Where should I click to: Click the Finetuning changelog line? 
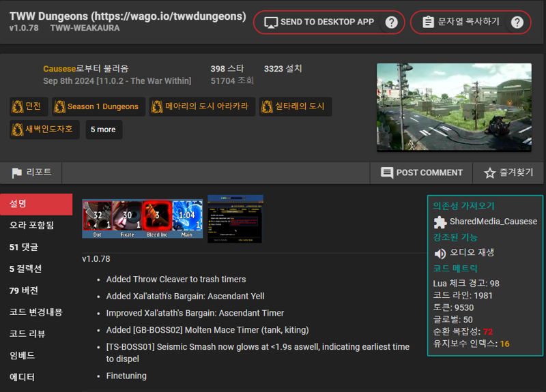126,376
